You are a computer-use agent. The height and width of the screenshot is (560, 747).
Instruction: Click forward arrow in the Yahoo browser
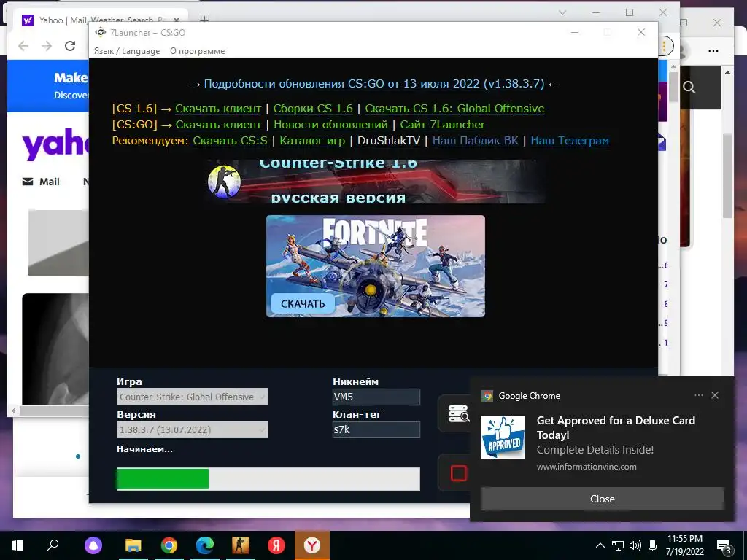[x=47, y=46]
